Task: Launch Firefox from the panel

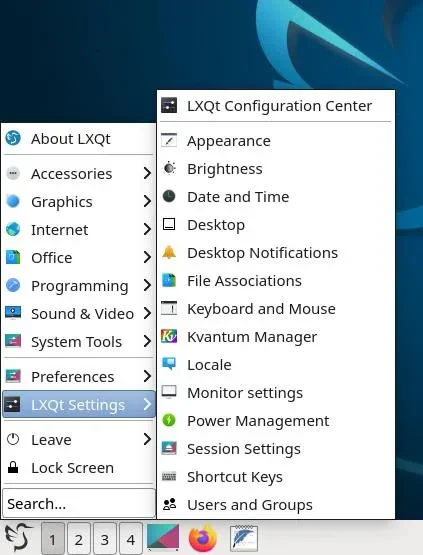Action: (x=203, y=538)
